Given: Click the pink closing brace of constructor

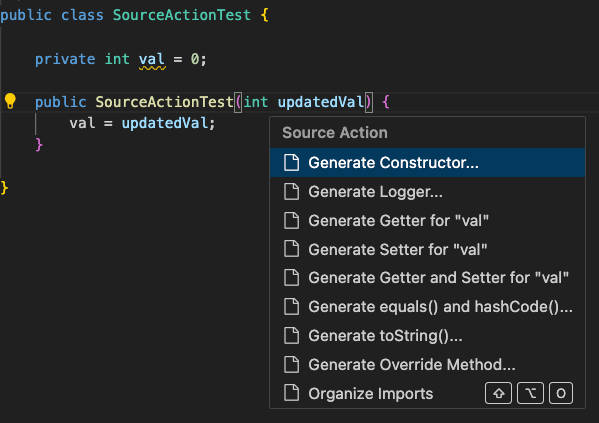Looking at the screenshot, I should click(39, 144).
